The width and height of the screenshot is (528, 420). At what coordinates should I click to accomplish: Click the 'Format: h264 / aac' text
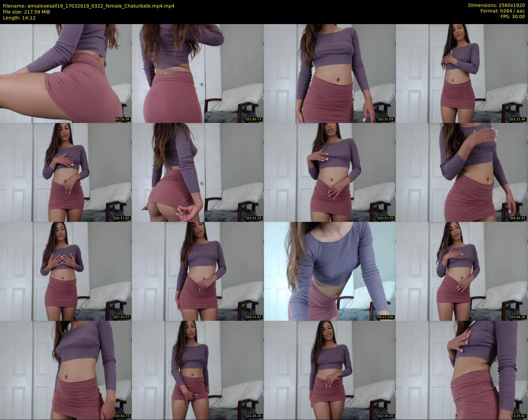(x=503, y=11)
